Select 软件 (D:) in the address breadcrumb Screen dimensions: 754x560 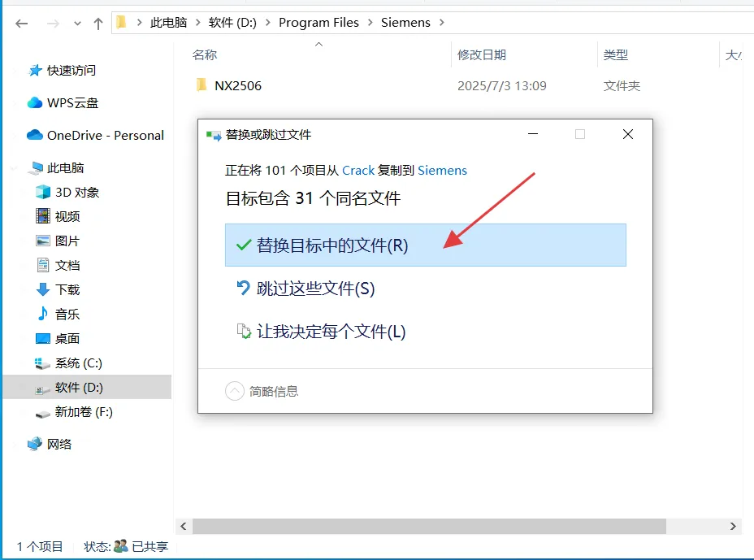pyautogui.click(x=232, y=23)
